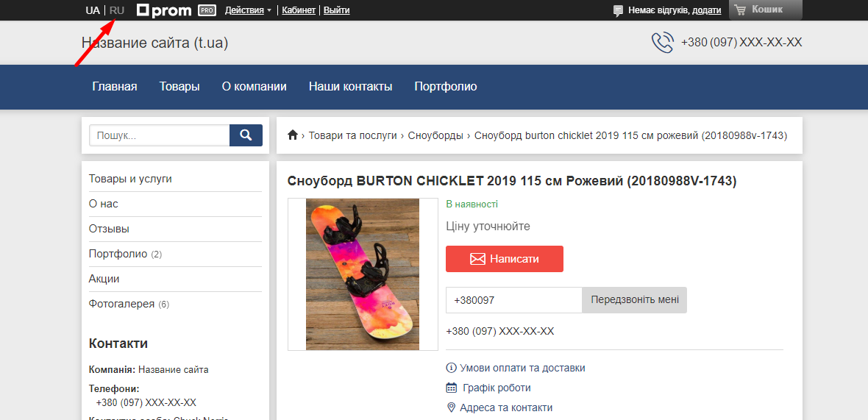Open Умови оплати та доставки link

(522, 368)
